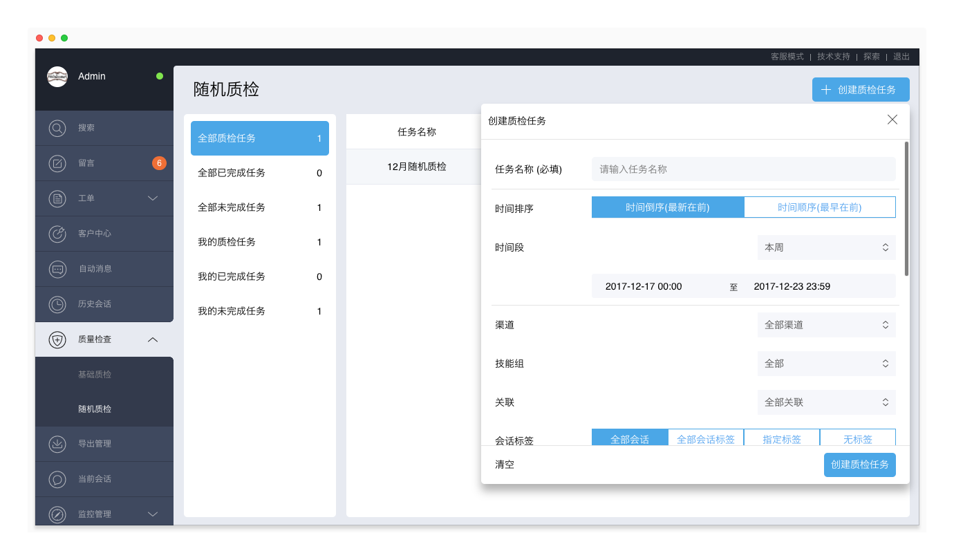Image resolution: width=954 pixels, height=560 pixels.
Task: Click 创建质检任务 button at dialog bottom
Action: 859,465
